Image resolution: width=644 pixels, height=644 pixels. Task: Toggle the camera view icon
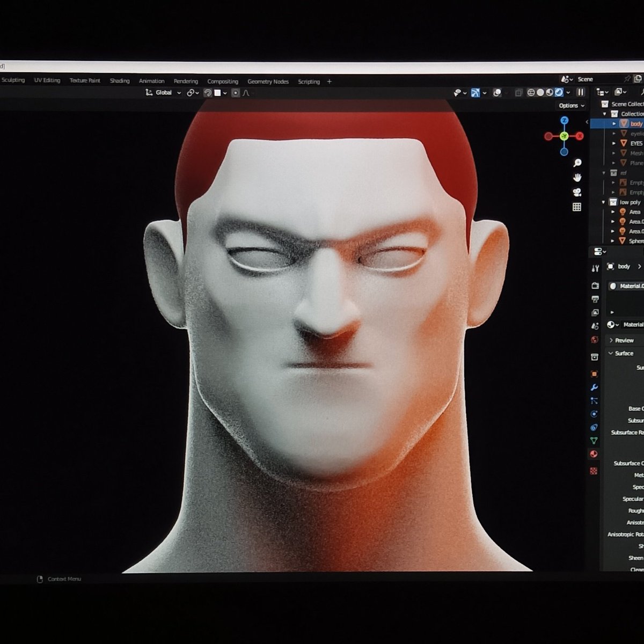click(577, 192)
